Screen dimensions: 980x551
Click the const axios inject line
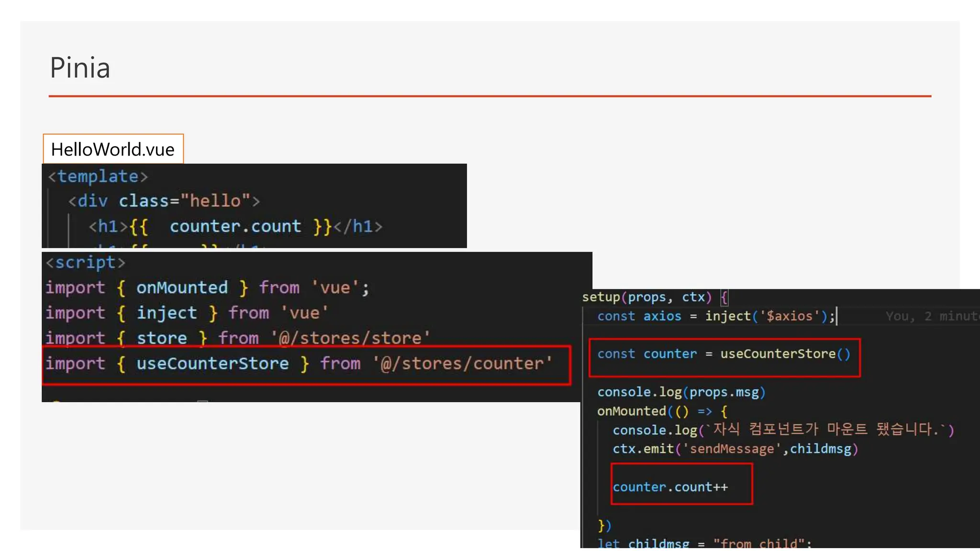[x=716, y=316]
